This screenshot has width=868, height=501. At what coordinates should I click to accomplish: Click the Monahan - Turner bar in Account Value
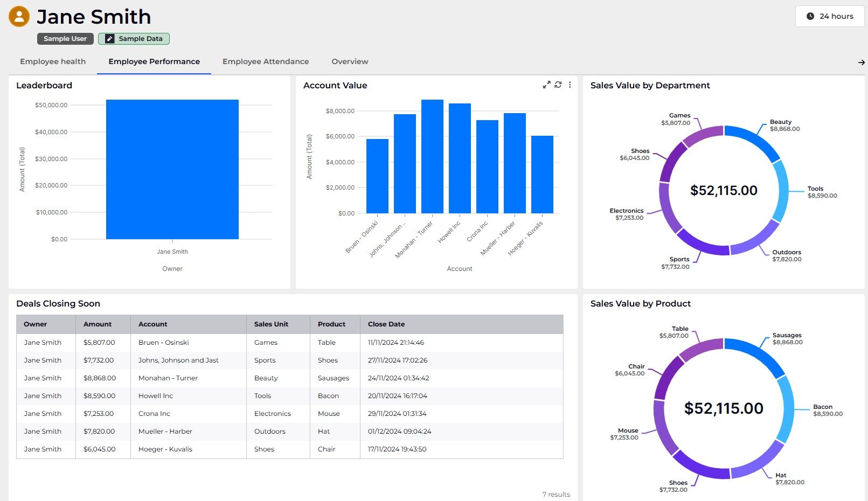tap(432, 156)
